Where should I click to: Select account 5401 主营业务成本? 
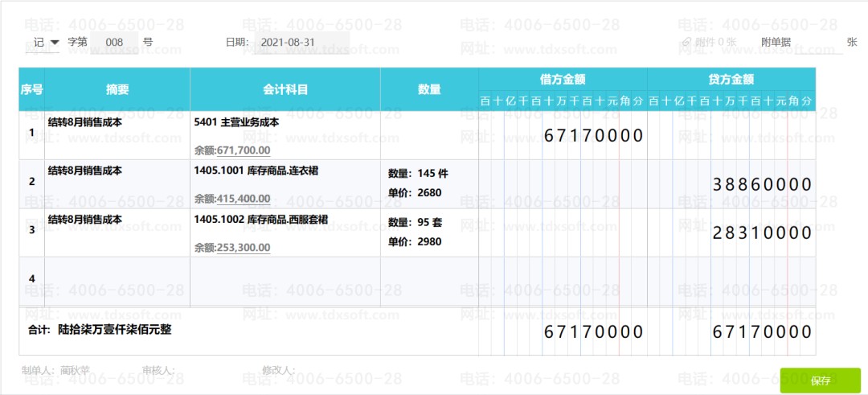[236, 123]
